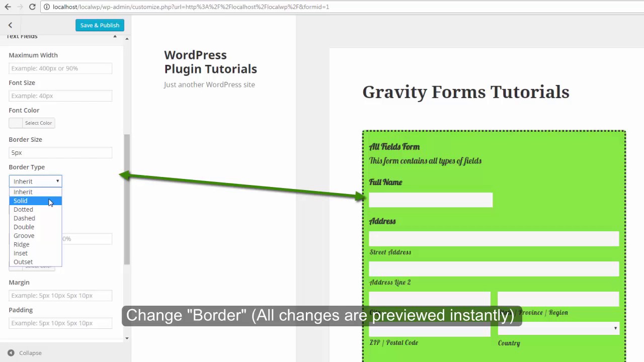Go back with the browser back arrow

tap(8, 7)
